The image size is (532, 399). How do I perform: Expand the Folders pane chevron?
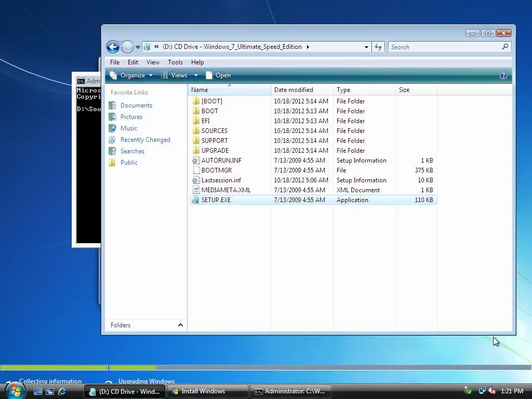click(x=180, y=325)
